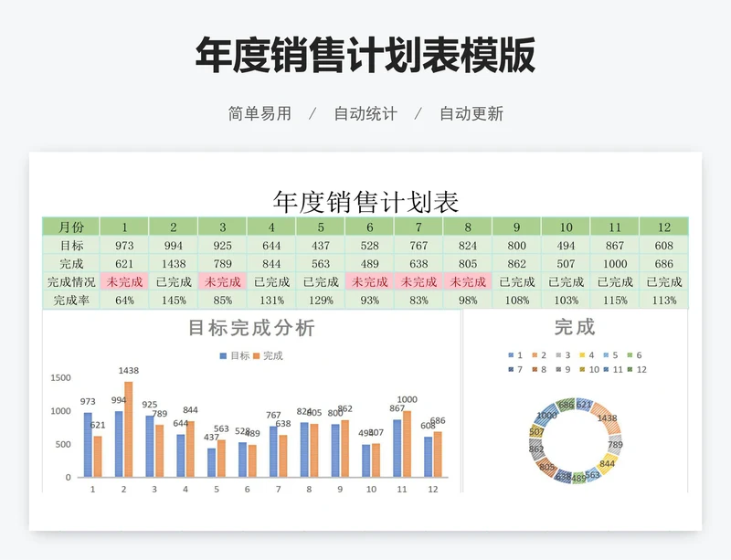Select the 目标 row label cell
Image resolution: width=731 pixels, height=560 pixels.
pos(71,245)
